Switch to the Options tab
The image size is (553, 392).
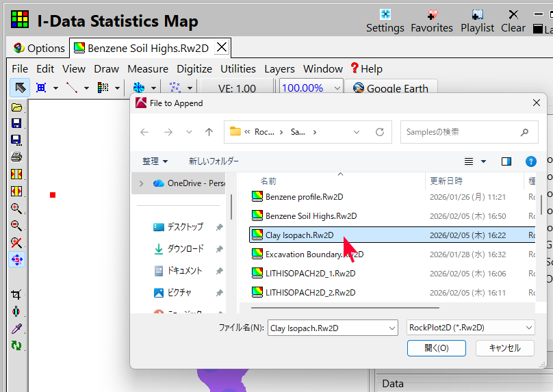[x=39, y=48]
